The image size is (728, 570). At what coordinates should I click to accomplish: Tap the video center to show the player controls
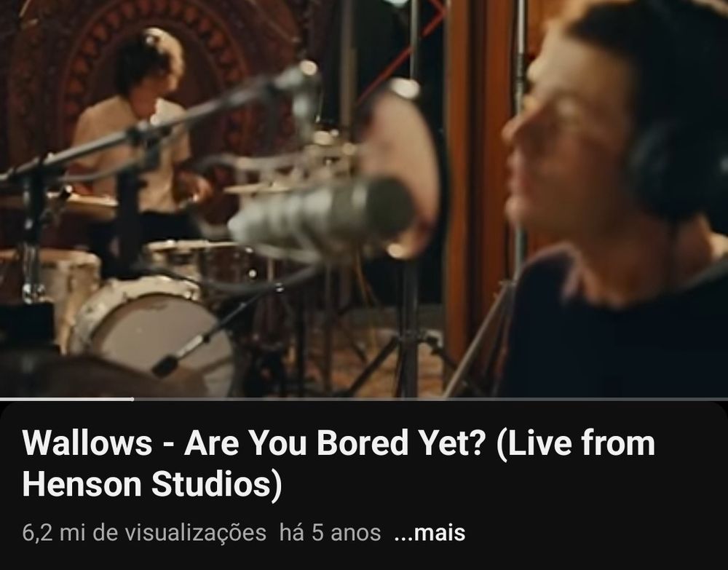coord(364,199)
